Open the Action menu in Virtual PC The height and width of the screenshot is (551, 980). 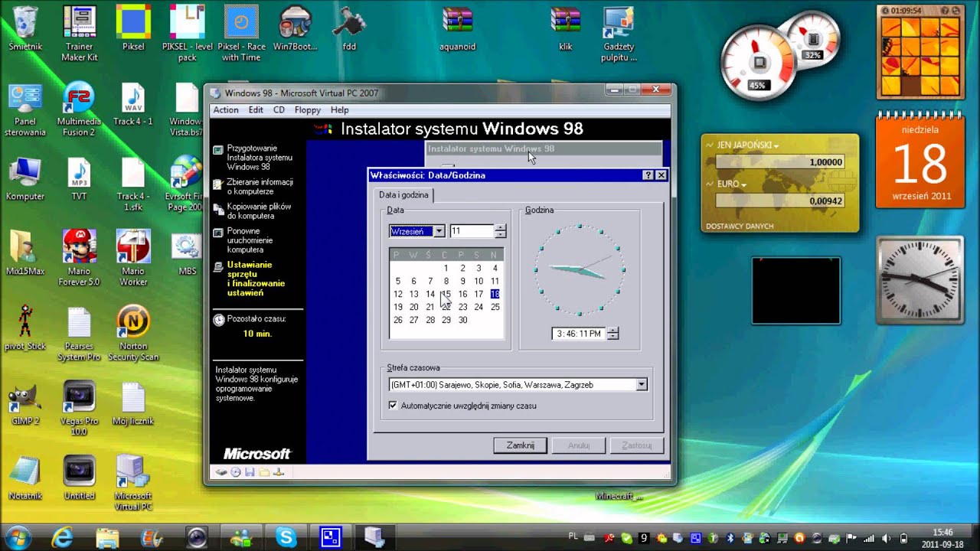[x=226, y=110]
